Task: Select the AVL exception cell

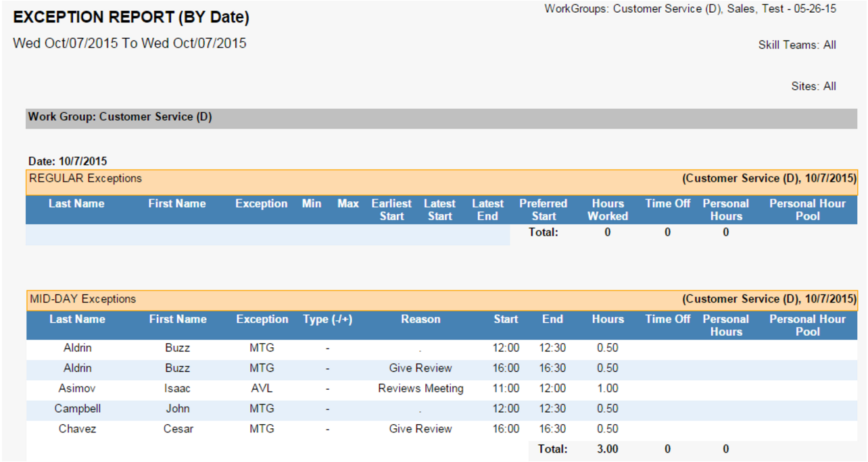Action: click(x=262, y=388)
